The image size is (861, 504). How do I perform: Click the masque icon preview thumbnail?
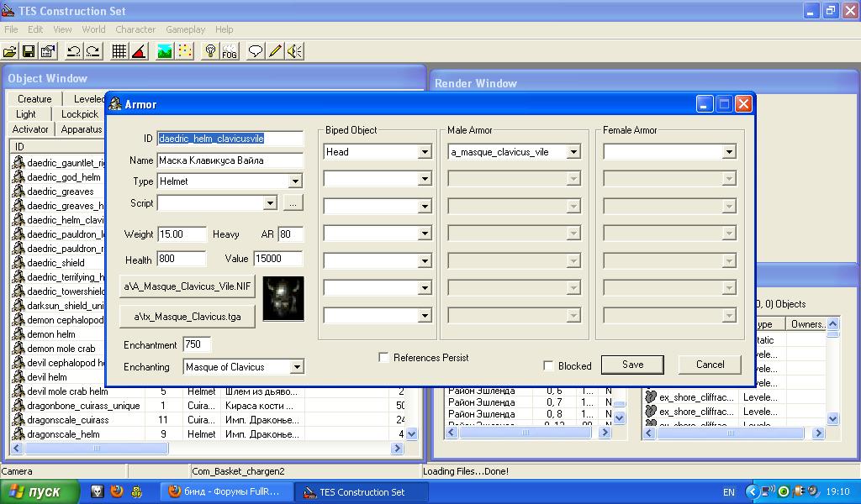[283, 299]
